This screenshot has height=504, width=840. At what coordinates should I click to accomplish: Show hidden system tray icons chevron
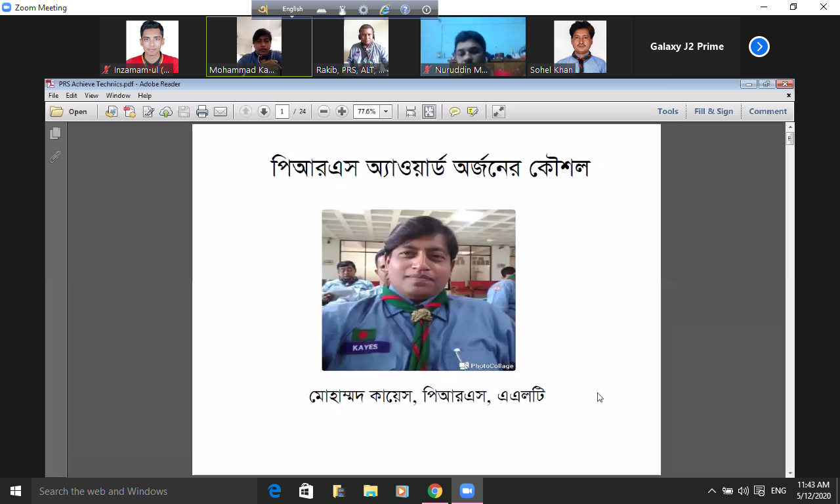pyautogui.click(x=711, y=491)
